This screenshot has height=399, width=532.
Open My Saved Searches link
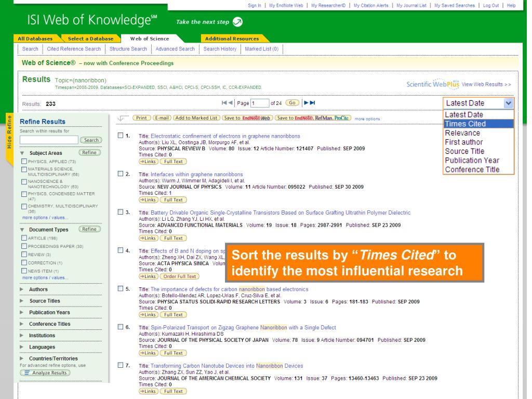[455, 5]
